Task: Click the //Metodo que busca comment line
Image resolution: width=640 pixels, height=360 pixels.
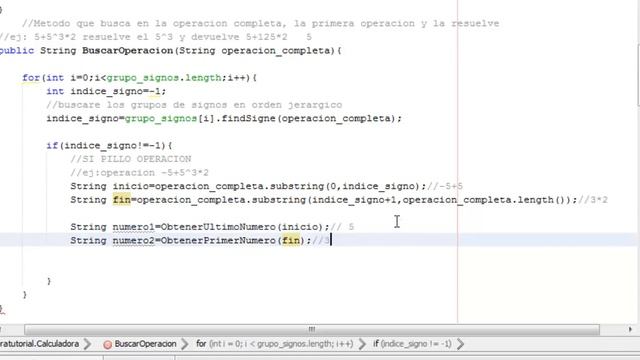Action: tap(260, 23)
